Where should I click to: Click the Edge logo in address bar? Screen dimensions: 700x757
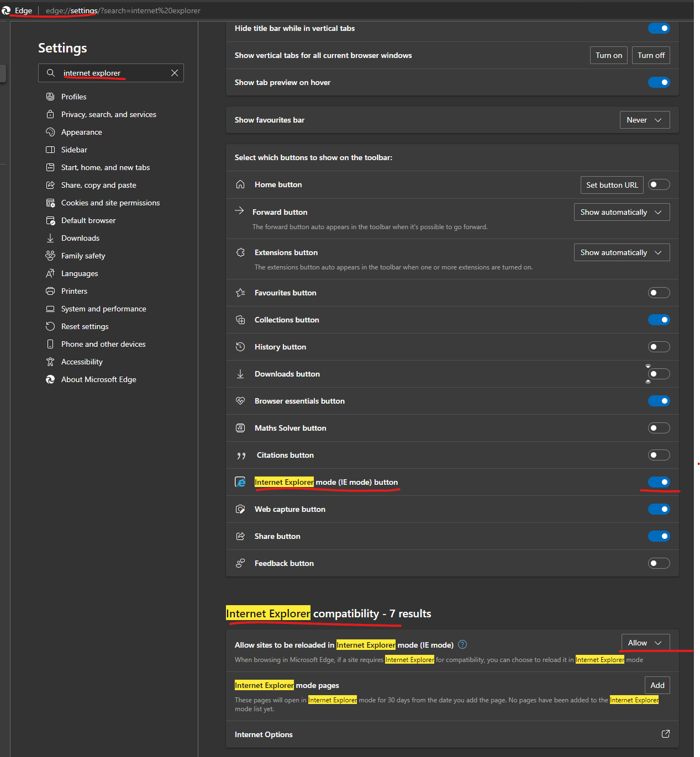tap(6, 10)
